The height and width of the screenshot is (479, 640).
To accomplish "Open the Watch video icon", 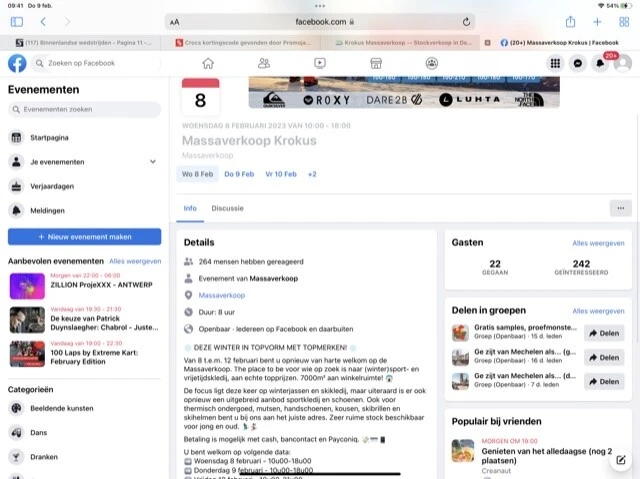I will [320, 63].
